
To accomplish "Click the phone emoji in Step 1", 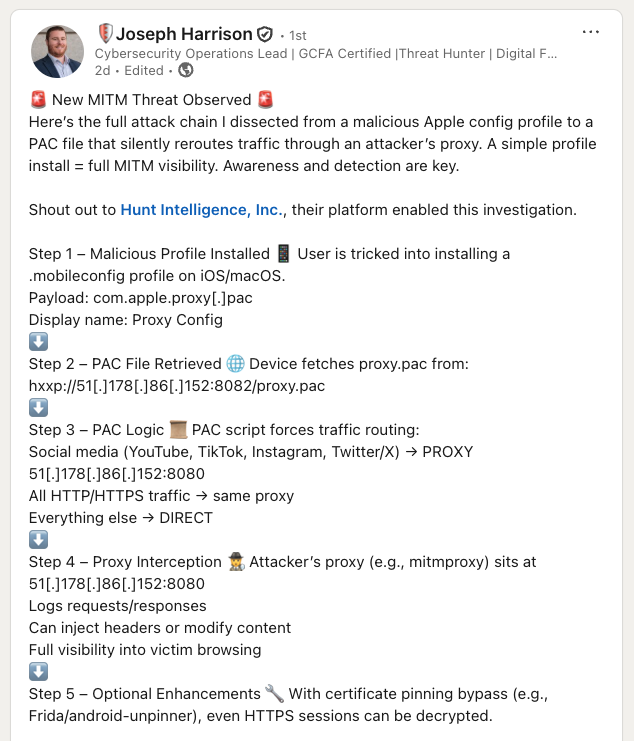I will tap(284, 253).
